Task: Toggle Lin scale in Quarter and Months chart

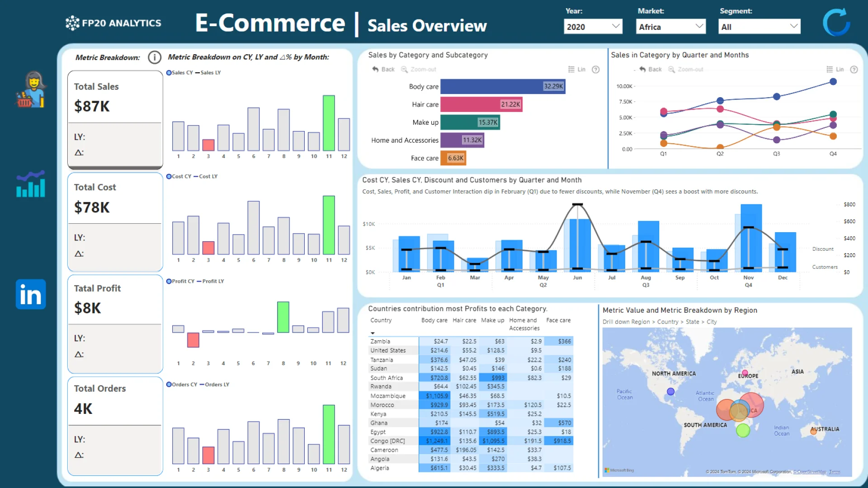Action: pyautogui.click(x=835, y=69)
